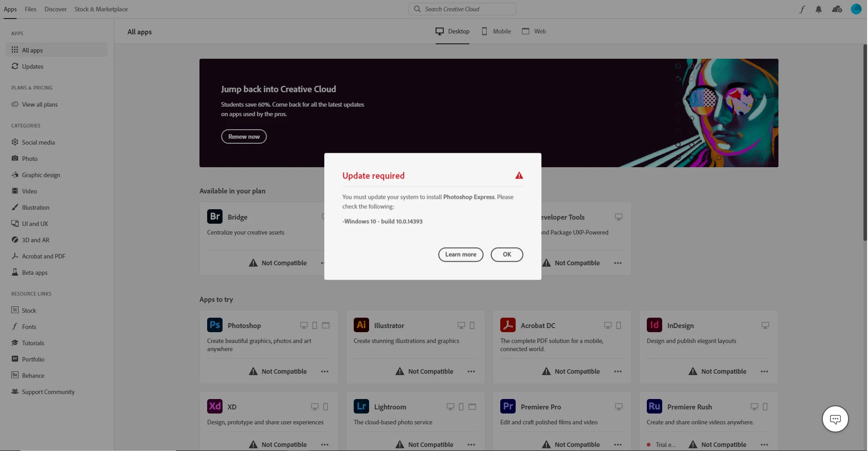
Task: Click Not Compatible on the Bridge card
Action: [278, 263]
